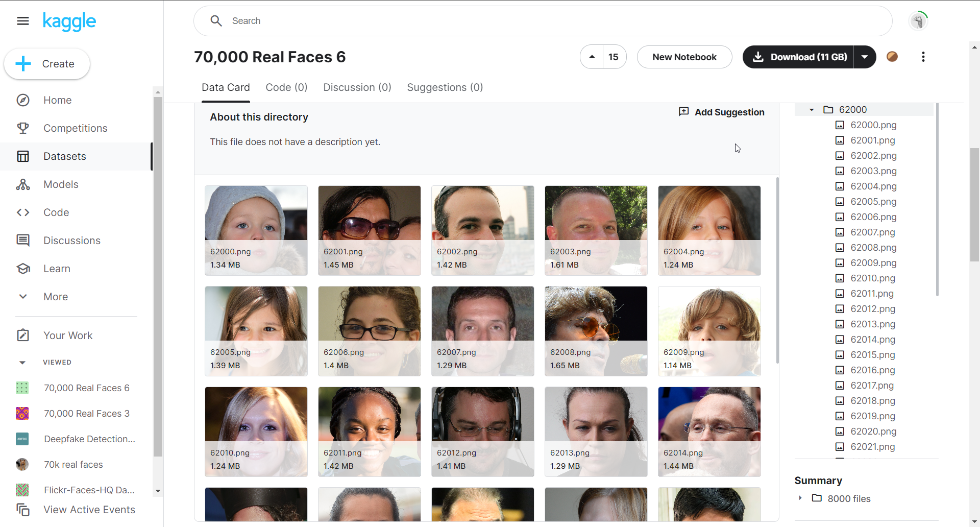Click the Kaggle logo
The height and width of the screenshot is (527, 980).
[69, 21]
